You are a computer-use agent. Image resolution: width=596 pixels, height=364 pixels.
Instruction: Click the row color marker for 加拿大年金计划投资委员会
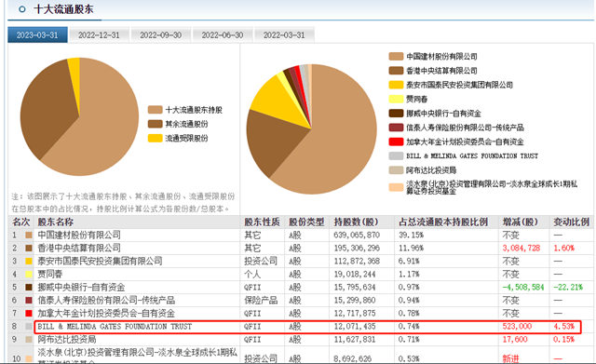pos(29,314)
